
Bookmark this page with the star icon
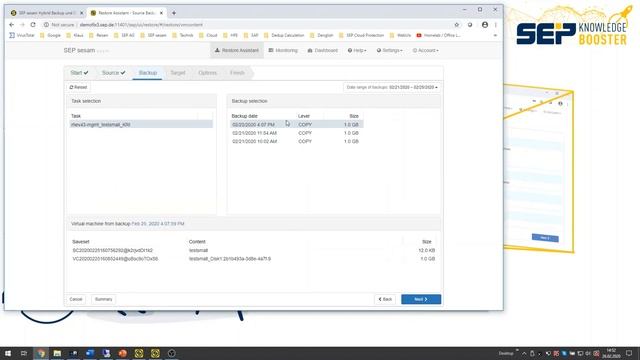tap(457, 25)
